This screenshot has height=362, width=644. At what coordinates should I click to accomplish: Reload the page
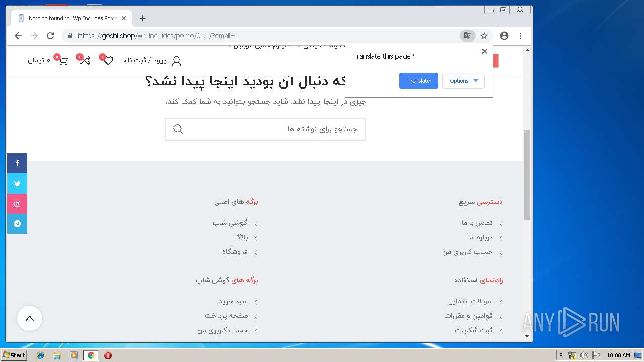pyautogui.click(x=50, y=36)
